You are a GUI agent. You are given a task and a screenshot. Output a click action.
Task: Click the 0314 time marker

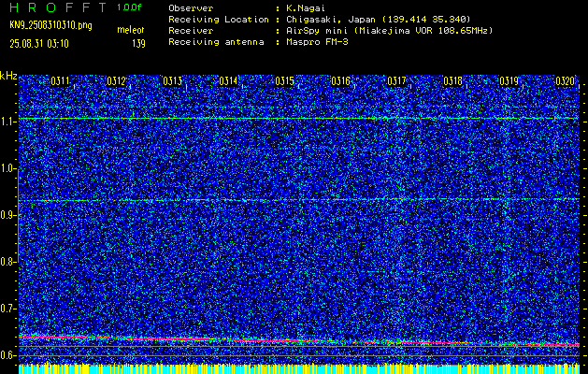coord(228,81)
